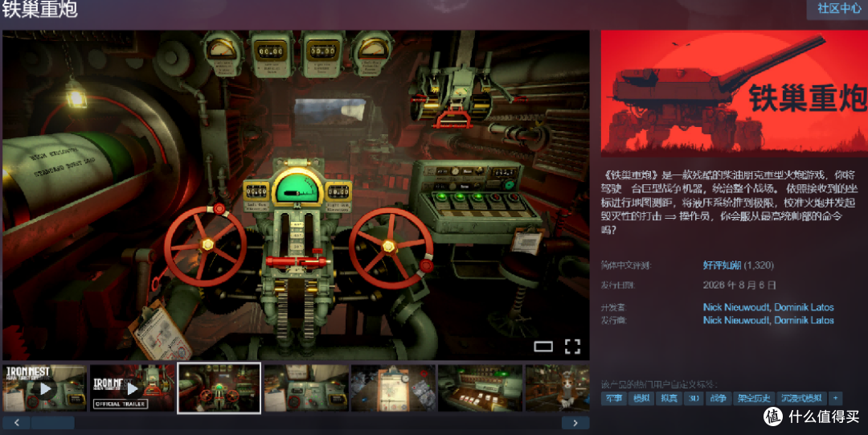868x435 pixels.
Task: Select the fourth thumbnail showing control console
Action: pos(306,388)
